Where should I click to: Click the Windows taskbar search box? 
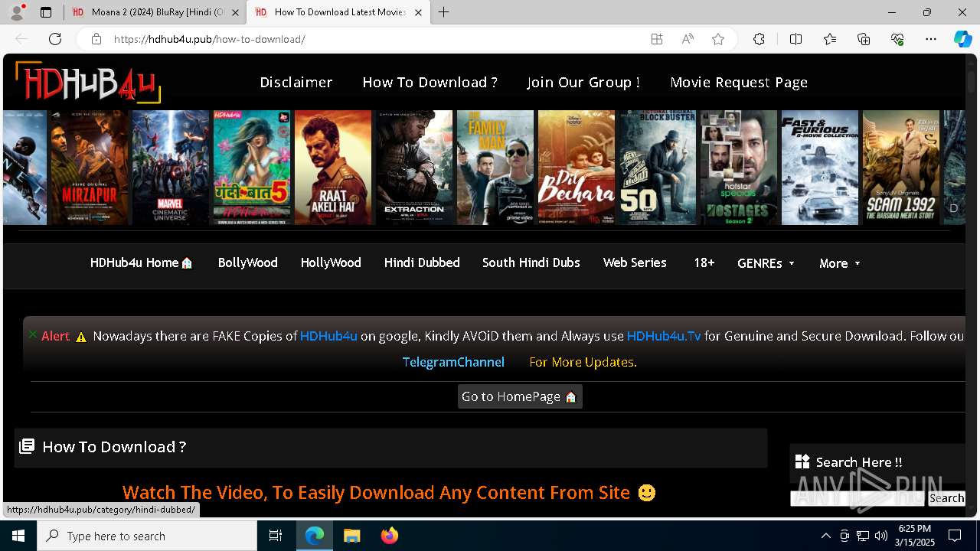point(147,536)
